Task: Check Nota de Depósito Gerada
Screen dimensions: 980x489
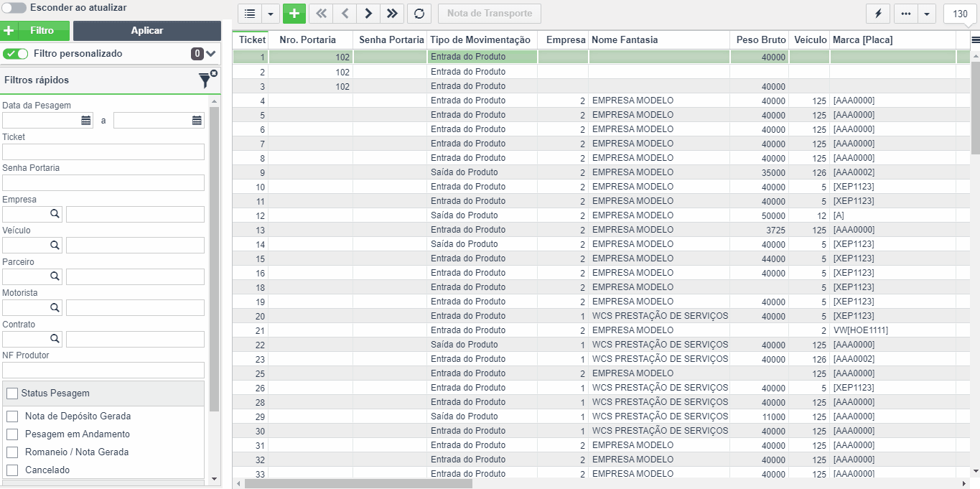Action: (12, 416)
